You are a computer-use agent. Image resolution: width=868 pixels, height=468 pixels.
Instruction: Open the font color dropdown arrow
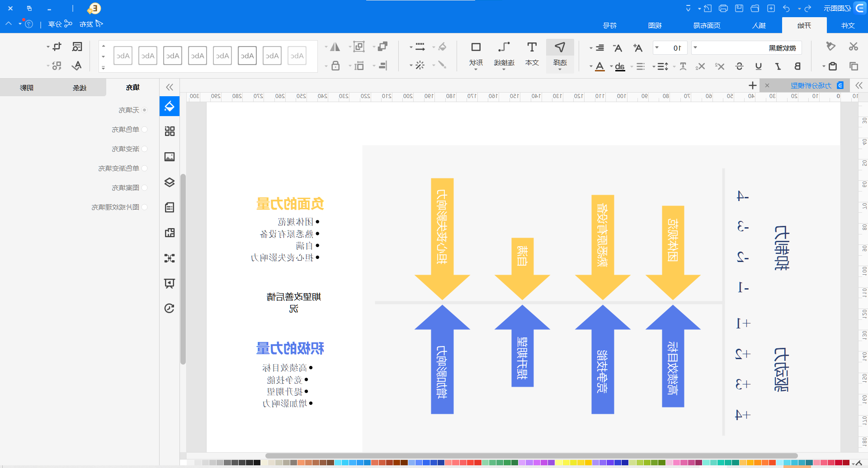pos(591,66)
